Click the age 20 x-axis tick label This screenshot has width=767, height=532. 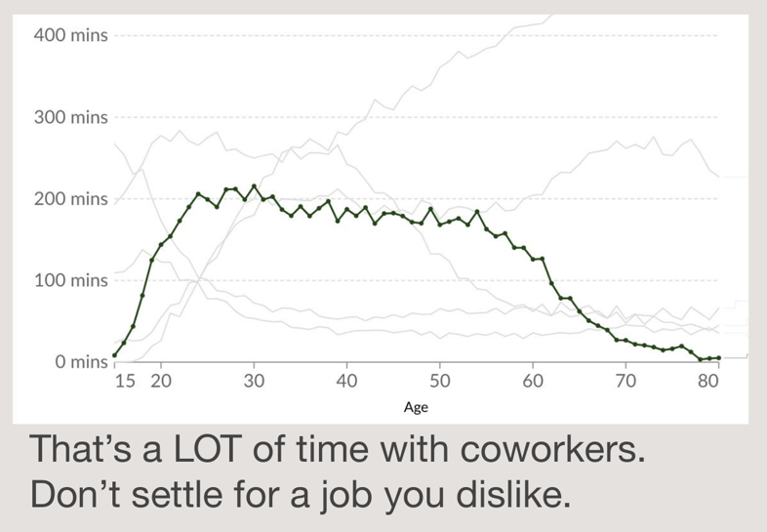(x=161, y=381)
